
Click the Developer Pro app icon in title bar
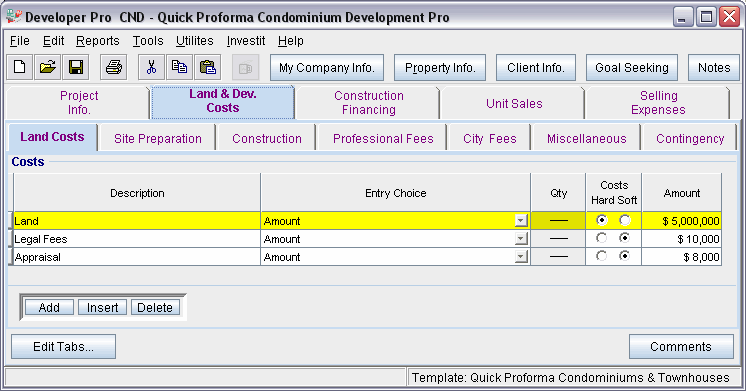tap(14, 17)
